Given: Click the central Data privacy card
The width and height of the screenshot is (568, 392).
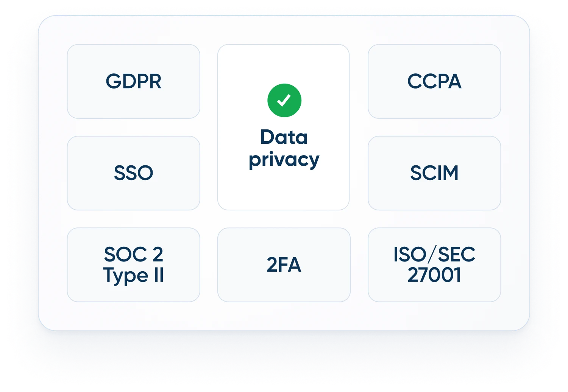Looking at the screenshot, I should click(284, 127).
